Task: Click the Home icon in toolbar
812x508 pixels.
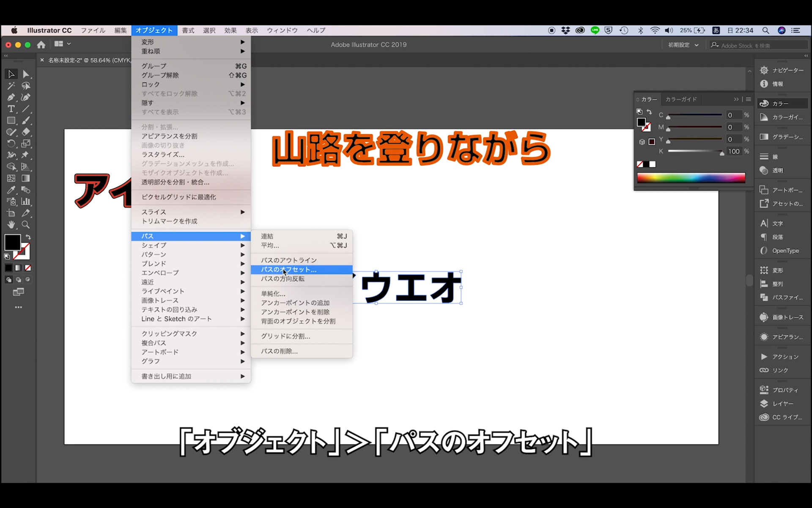Action: pyautogui.click(x=41, y=44)
